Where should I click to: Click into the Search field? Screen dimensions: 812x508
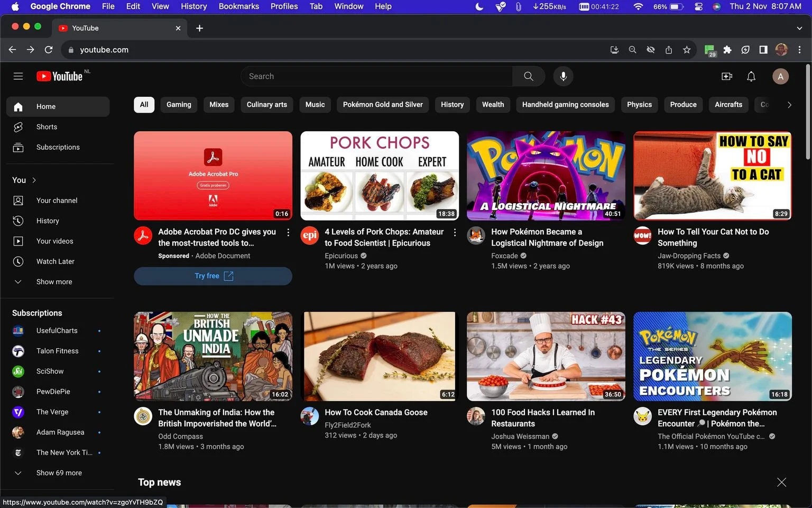point(376,76)
